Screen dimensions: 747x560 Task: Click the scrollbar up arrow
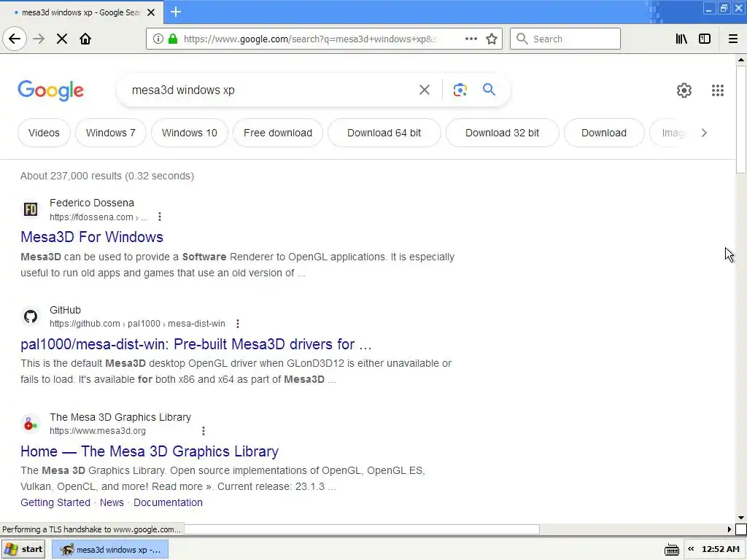741,60
